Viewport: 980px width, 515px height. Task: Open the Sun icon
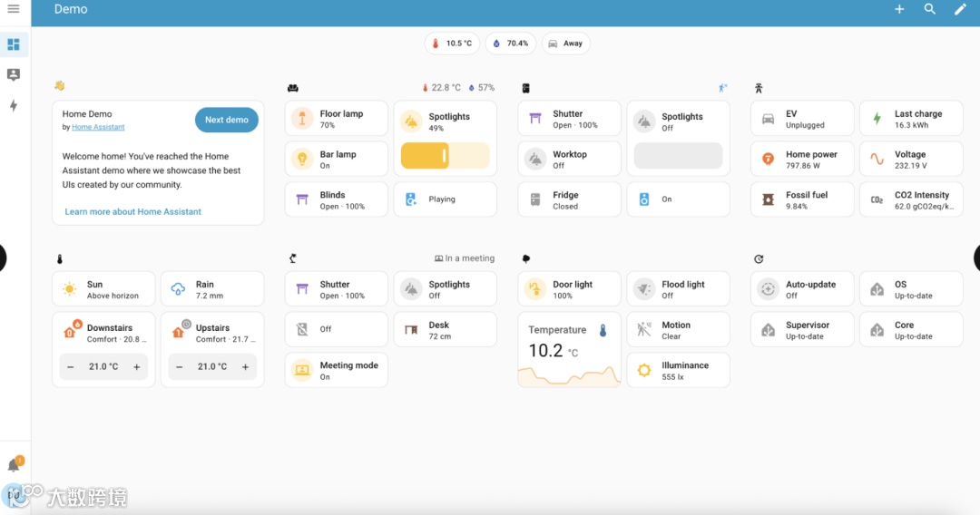(x=69, y=289)
